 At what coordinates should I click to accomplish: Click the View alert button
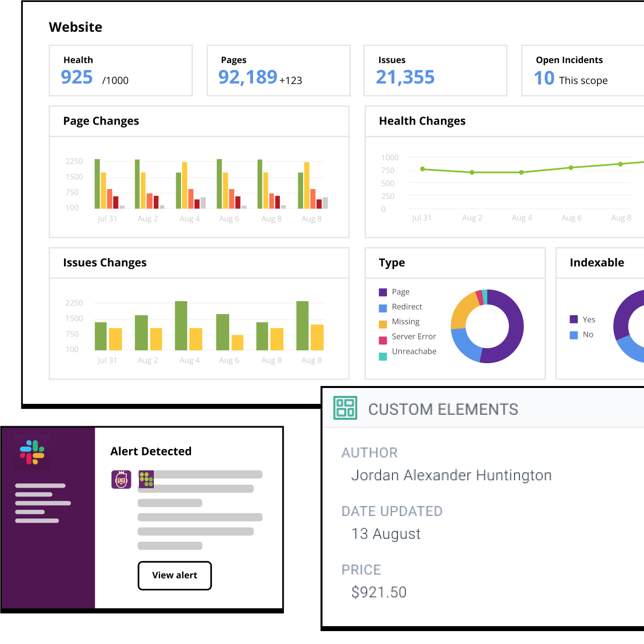pyautogui.click(x=175, y=576)
